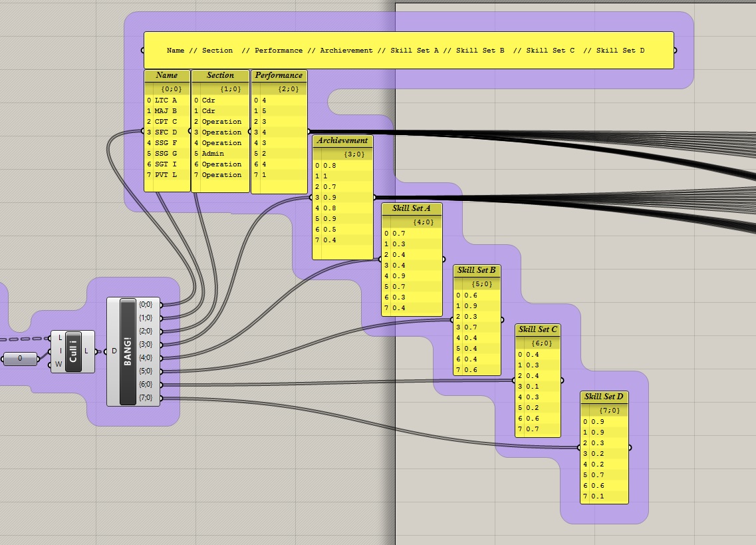Click the Skill Set B panel title
756x545 pixels.
tap(476, 270)
